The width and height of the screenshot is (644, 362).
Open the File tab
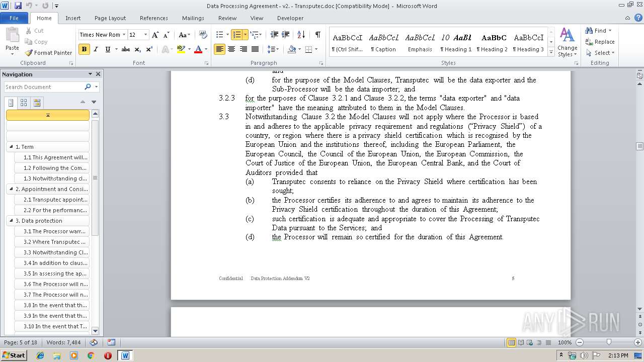(14, 18)
